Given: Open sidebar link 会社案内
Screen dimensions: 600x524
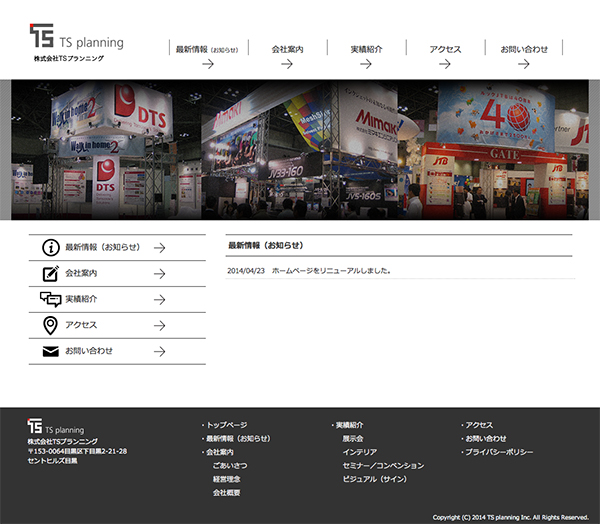Looking at the screenshot, I should click(x=81, y=273).
